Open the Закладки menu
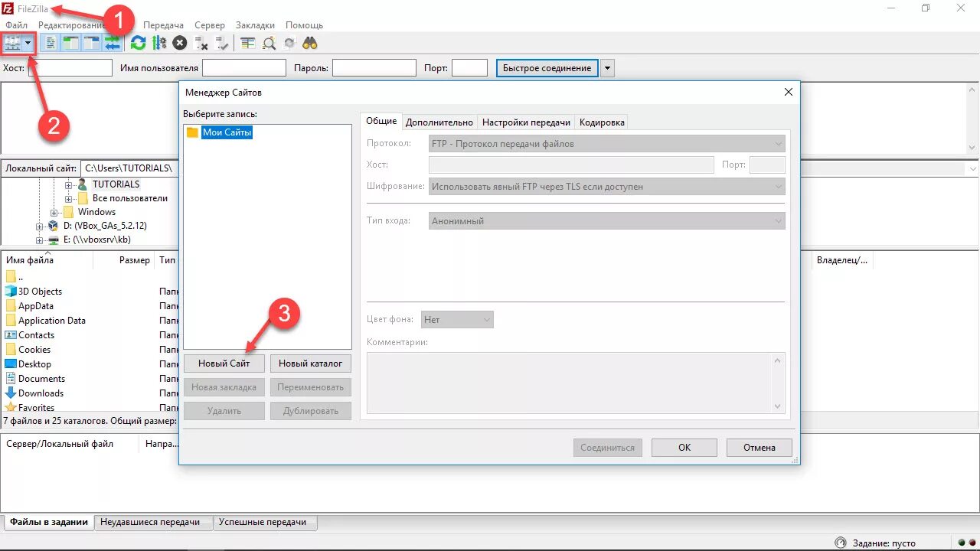 point(255,25)
